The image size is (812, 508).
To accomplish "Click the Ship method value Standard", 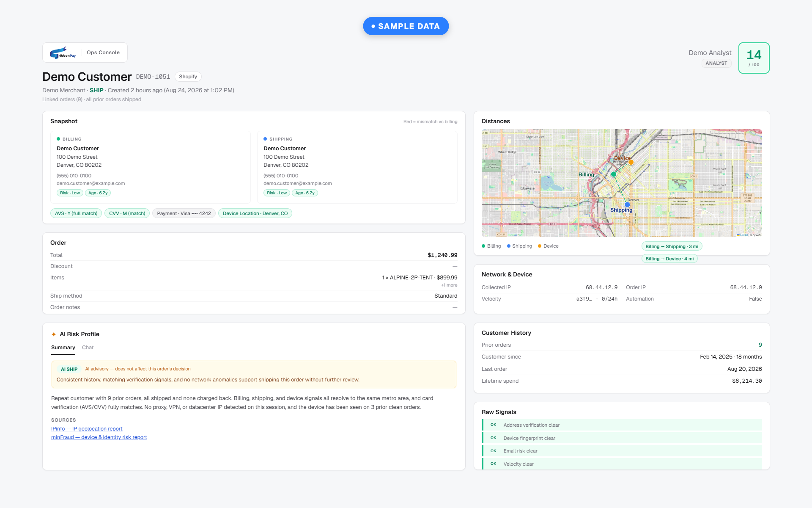I will pyautogui.click(x=446, y=296).
